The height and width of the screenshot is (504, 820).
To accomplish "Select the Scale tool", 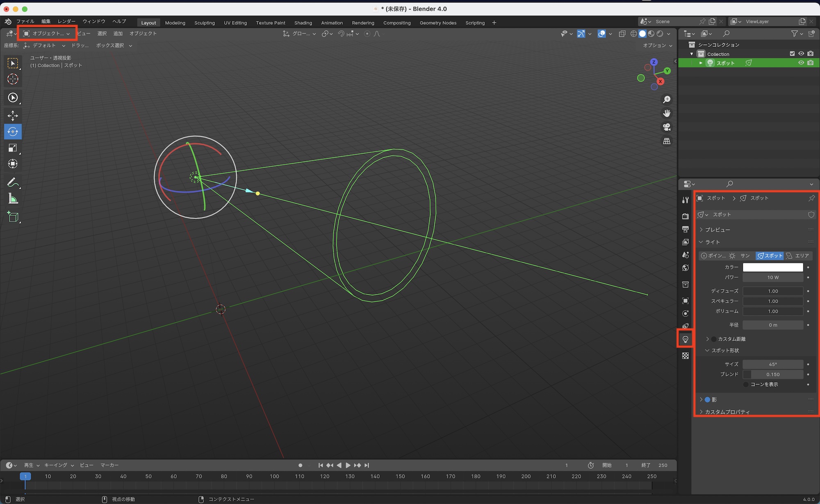I will [x=13, y=148].
